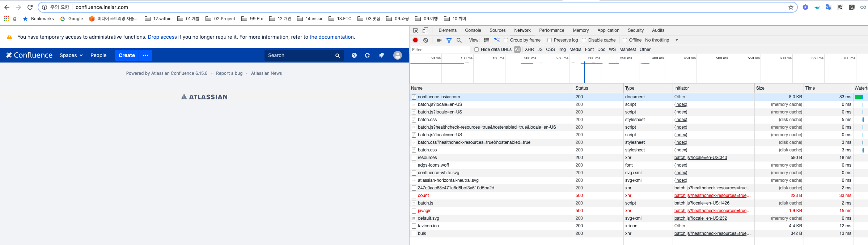Go to the Application tab

tap(608, 30)
